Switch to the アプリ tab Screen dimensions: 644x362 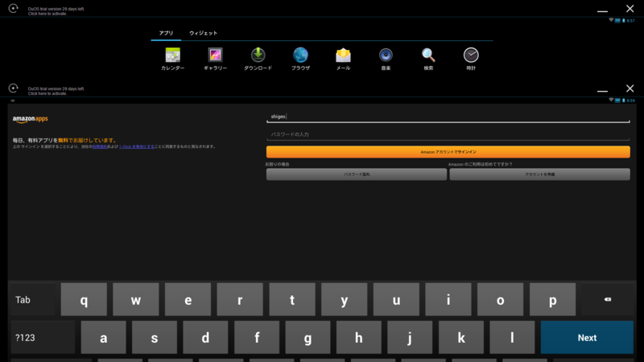point(167,33)
